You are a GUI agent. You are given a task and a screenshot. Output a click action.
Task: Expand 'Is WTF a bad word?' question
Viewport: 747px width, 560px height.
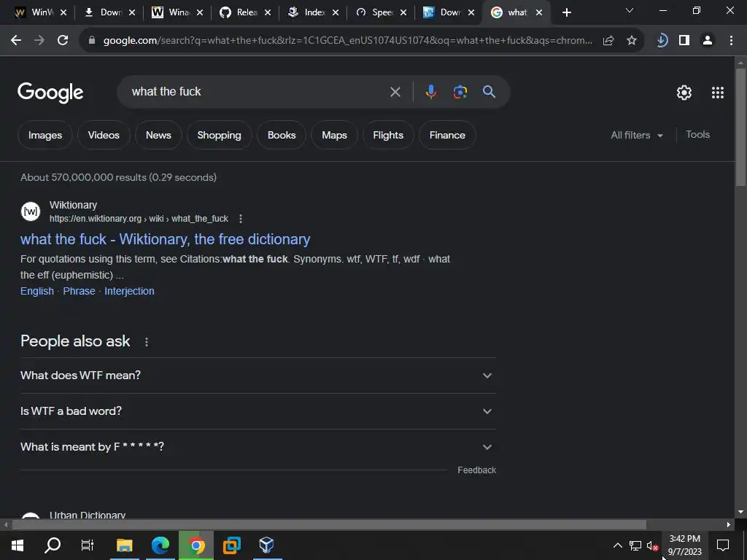(258, 411)
